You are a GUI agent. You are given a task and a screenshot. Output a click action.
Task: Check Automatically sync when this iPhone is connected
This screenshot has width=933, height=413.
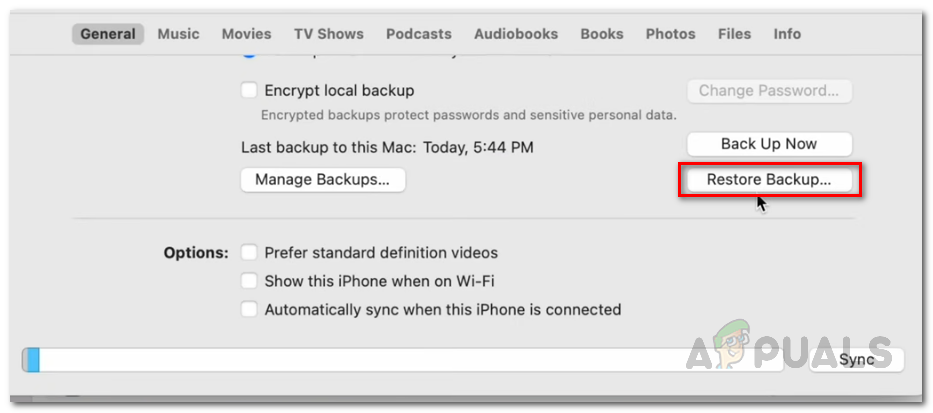point(249,310)
